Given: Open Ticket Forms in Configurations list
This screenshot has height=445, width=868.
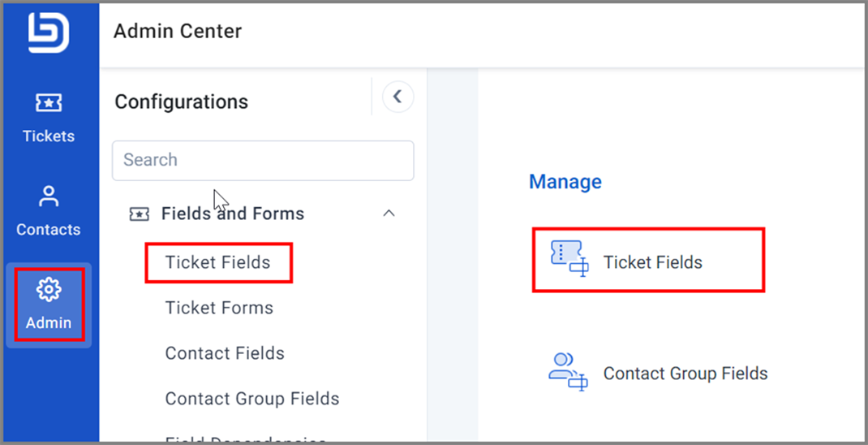Looking at the screenshot, I should [x=219, y=308].
